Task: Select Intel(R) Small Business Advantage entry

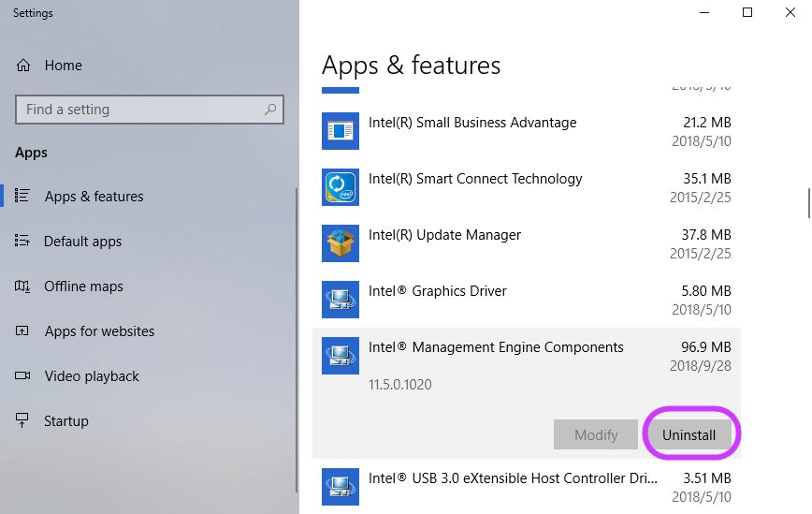Action: coord(527,131)
